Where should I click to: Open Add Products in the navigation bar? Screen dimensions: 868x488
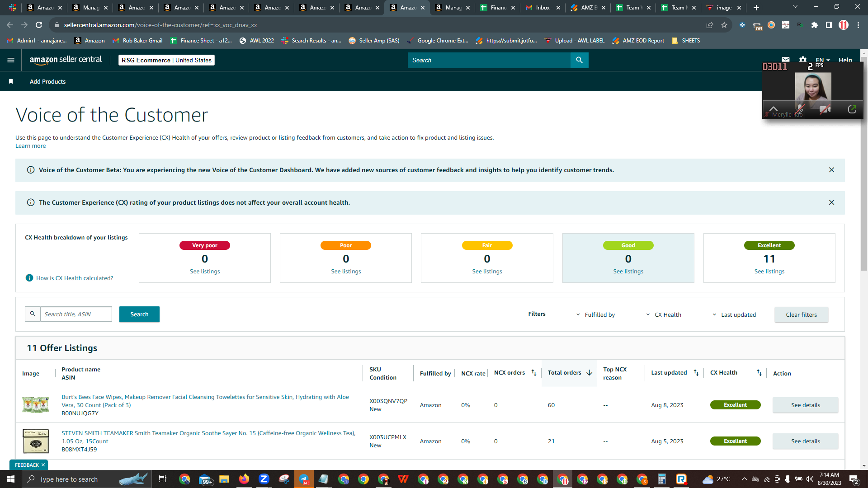pyautogui.click(x=47, y=81)
